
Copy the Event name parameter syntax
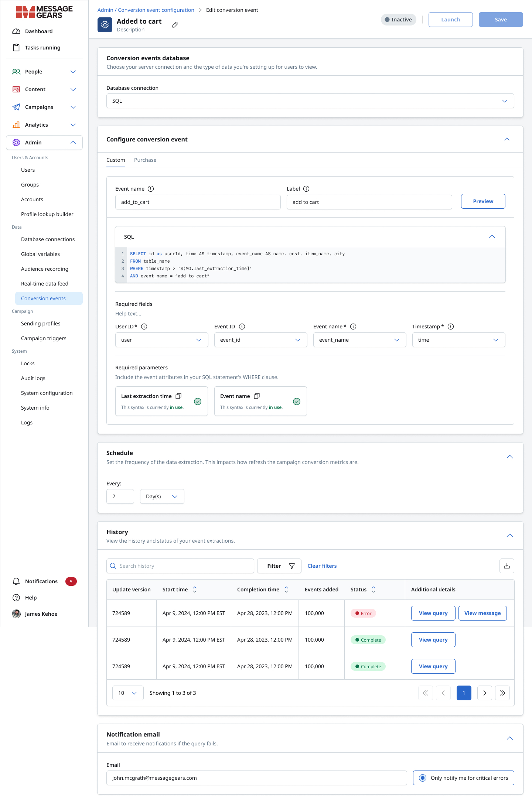pyautogui.click(x=257, y=396)
